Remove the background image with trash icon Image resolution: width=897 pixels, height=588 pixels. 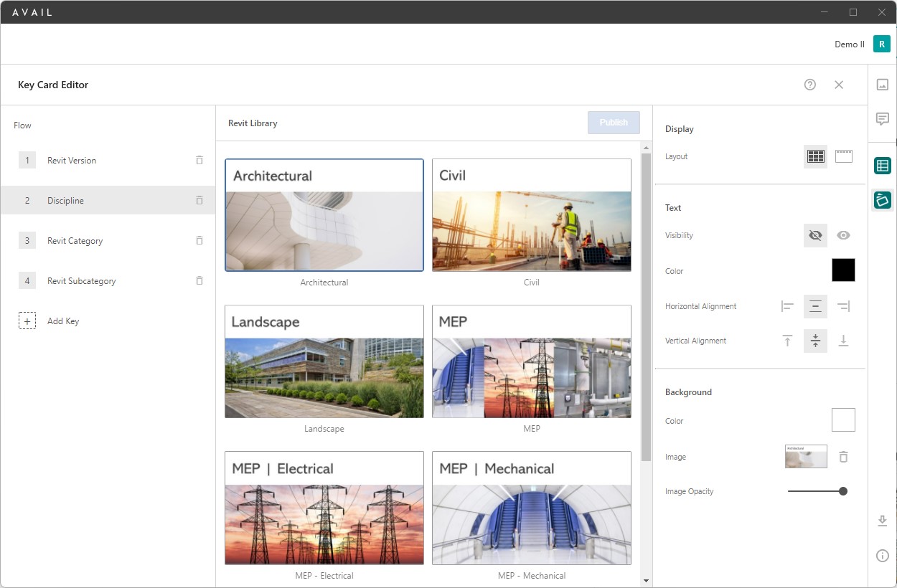pos(844,457)
